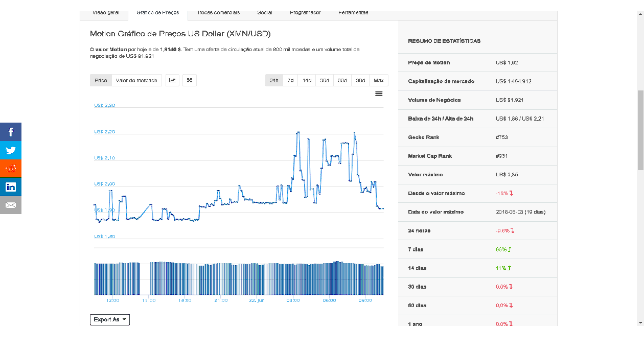Click the 24h range button
Viewport: 644px width, 351px height.
coord(274,80)
